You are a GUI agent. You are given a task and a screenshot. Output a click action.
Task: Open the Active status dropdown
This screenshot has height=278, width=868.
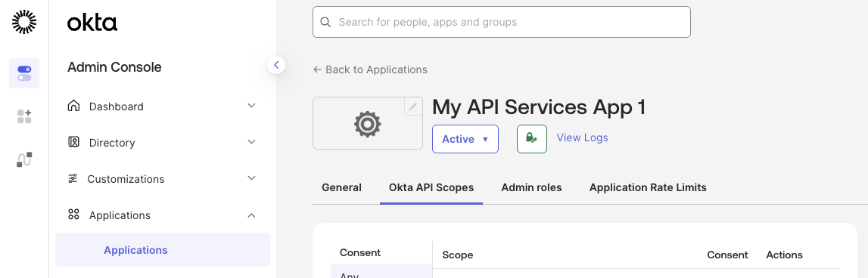coord(465,139)
